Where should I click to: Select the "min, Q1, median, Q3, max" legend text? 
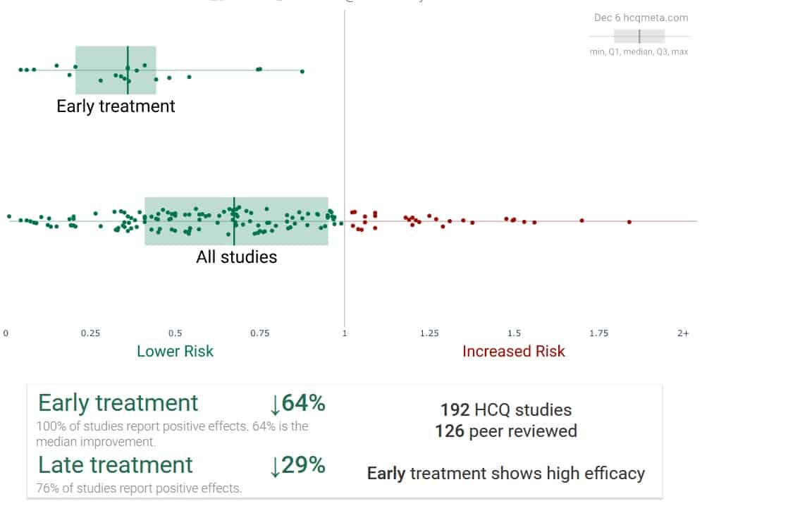(639, 51)
